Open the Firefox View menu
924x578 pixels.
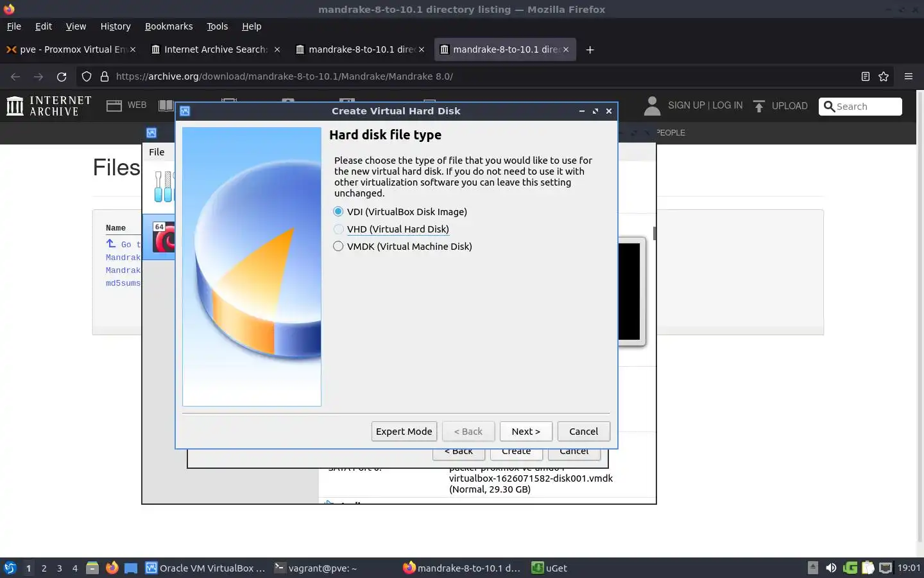[76, 26]
